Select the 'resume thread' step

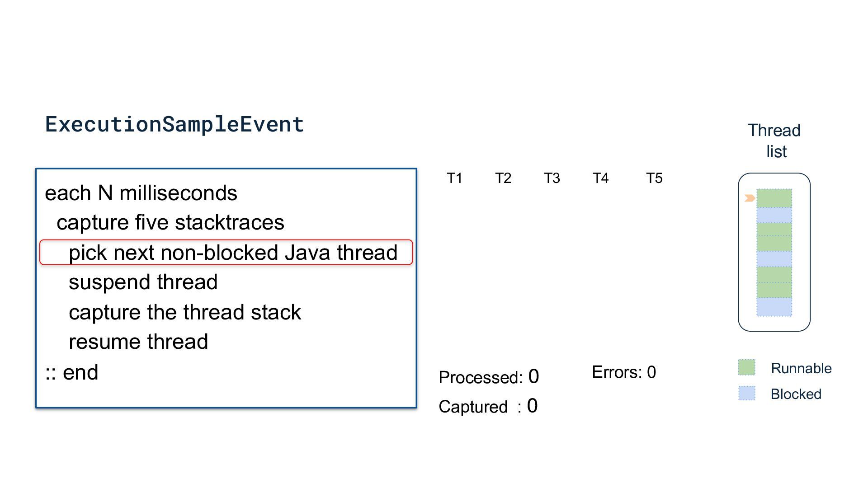pyautogui.click(x=138, y=342)
